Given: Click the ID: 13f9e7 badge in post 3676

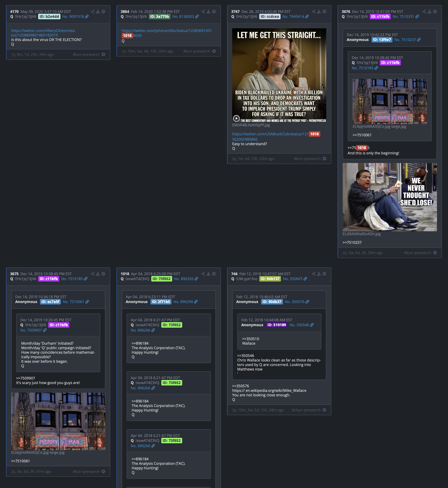Looking at the screenshot, I should click(382, 40).
